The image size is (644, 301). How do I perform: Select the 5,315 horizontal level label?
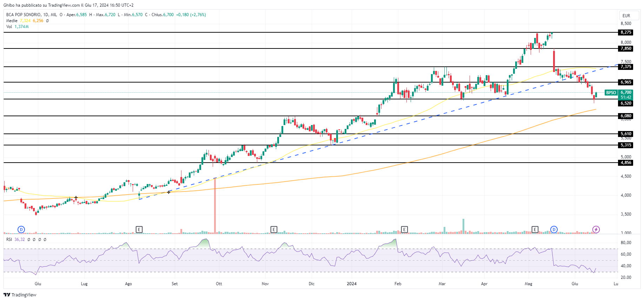pyautogui.click(x=626, y=145)
